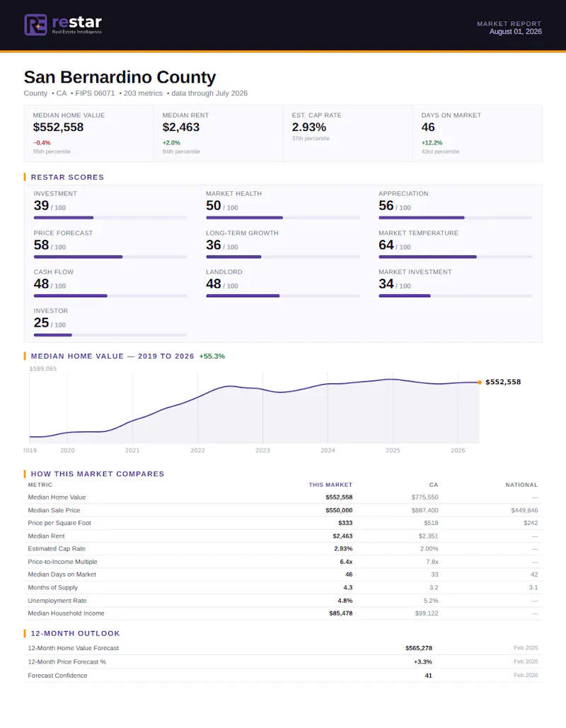Click the Market Temperature score bar

tap(455, 257)
